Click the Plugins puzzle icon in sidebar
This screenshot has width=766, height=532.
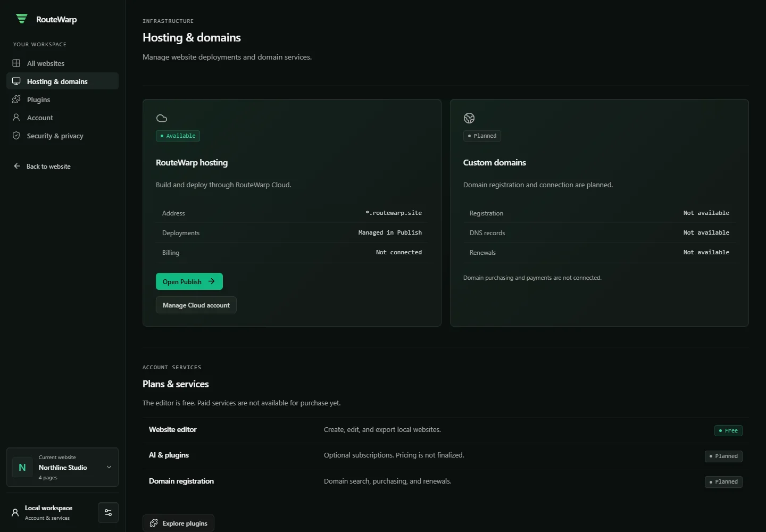tap(16, 99)
